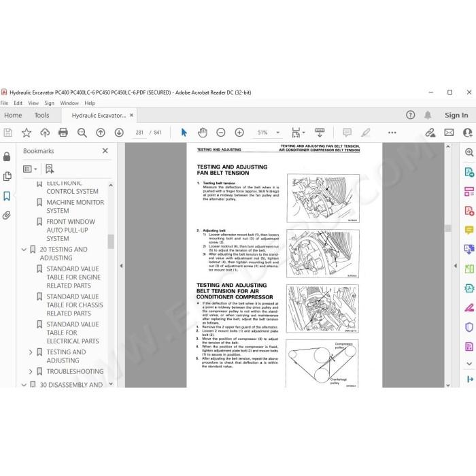Select the Highlight pen tool
The height and width of the screenshot is (476, 476).
coord(366,133)
